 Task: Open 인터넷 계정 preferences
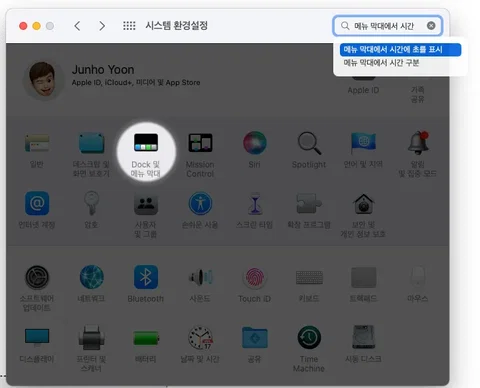click(x=37, y=210)
